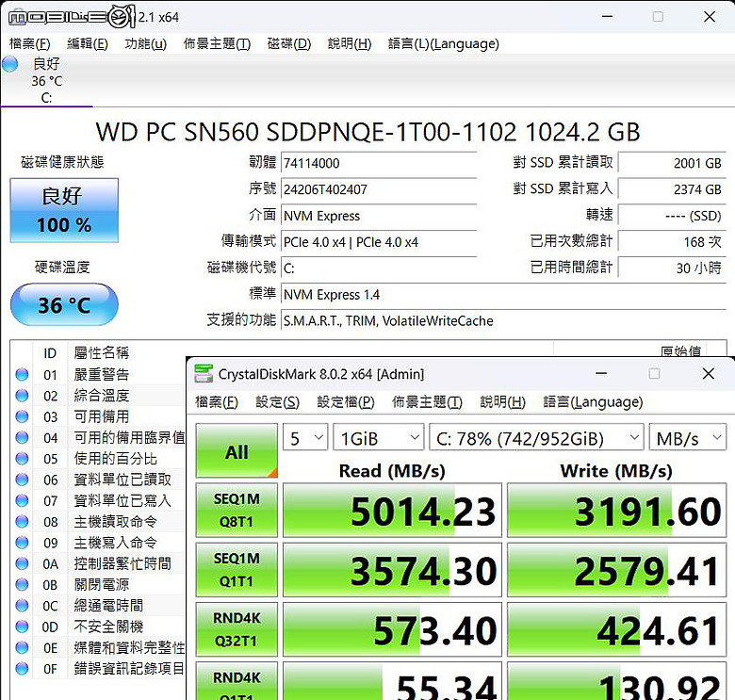The image size is (735, 700).
Task: Click the blue status dot for attribute 05 使用的百分比
Action: tap(22, 459)
